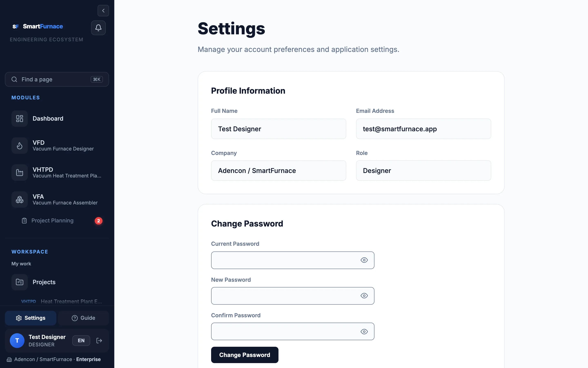
Task: Open the Guide tab
Action: pyautogui.click(x=83, y=318)
